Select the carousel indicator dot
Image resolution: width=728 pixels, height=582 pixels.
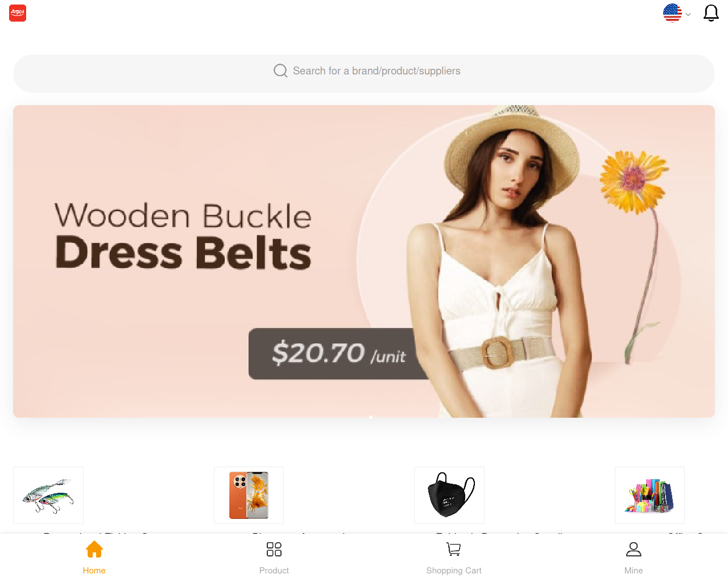tap(371, 417)
